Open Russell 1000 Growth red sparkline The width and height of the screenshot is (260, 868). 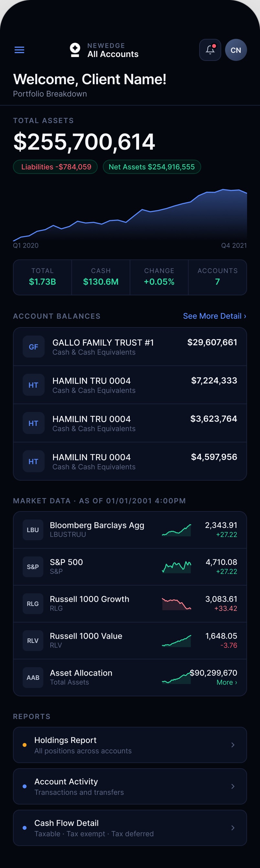[x=176, y=604]
